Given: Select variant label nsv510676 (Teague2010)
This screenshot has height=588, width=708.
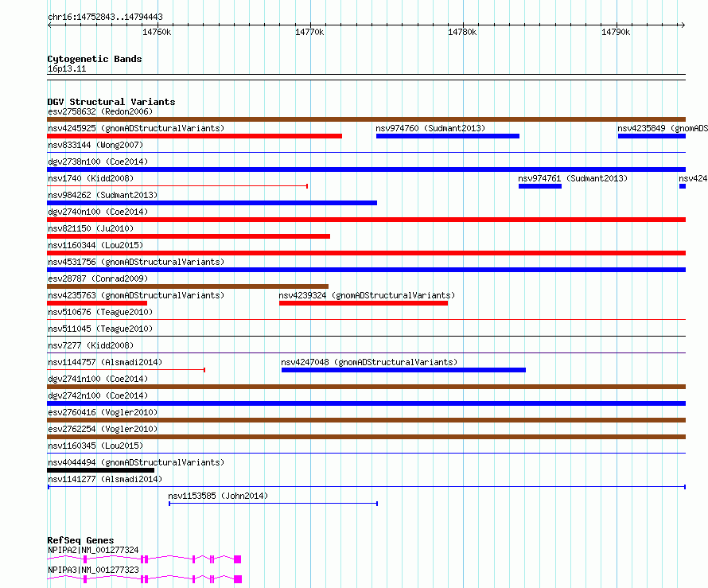Looking at the screenshot, I should click(x=100, y=312).
